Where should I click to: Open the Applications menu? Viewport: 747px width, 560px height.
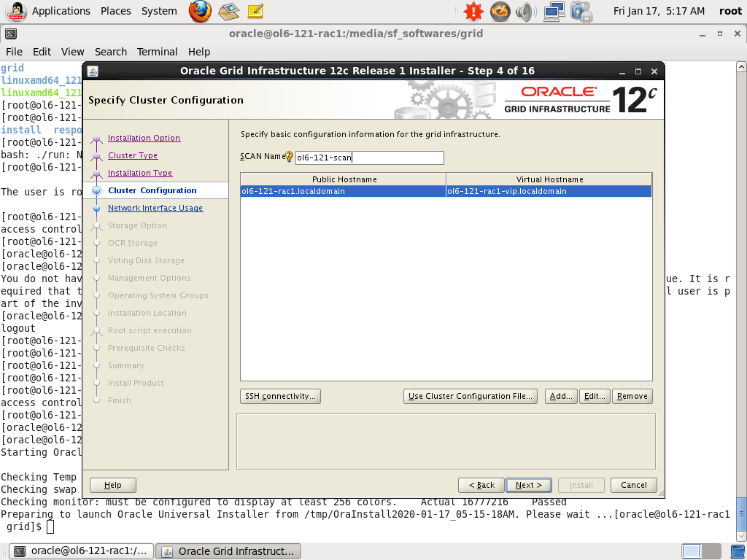61,11
